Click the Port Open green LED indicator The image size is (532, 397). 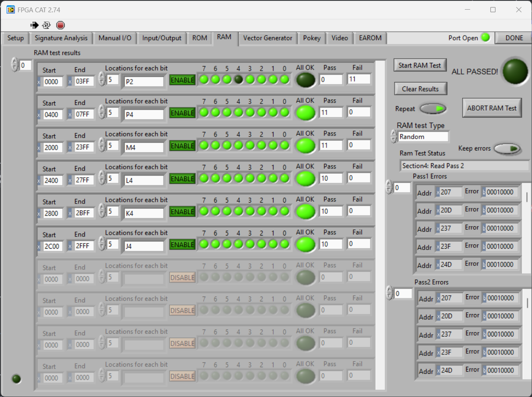[x=485, y=38]
